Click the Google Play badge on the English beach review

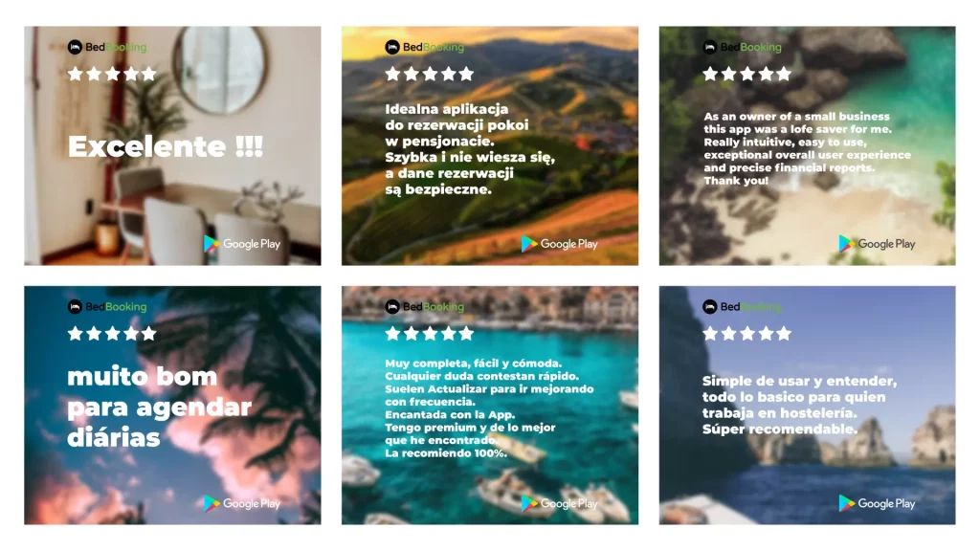(x=877, y=244)
